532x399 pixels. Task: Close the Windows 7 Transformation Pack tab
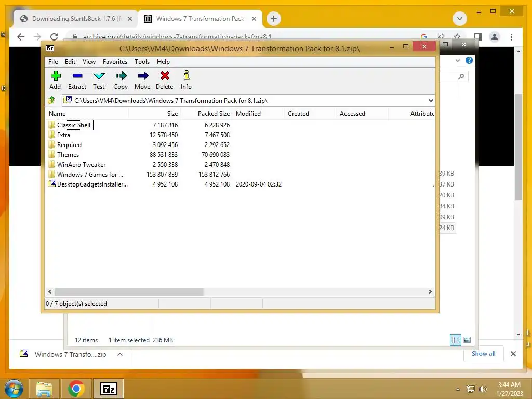(x=254, y=19)
